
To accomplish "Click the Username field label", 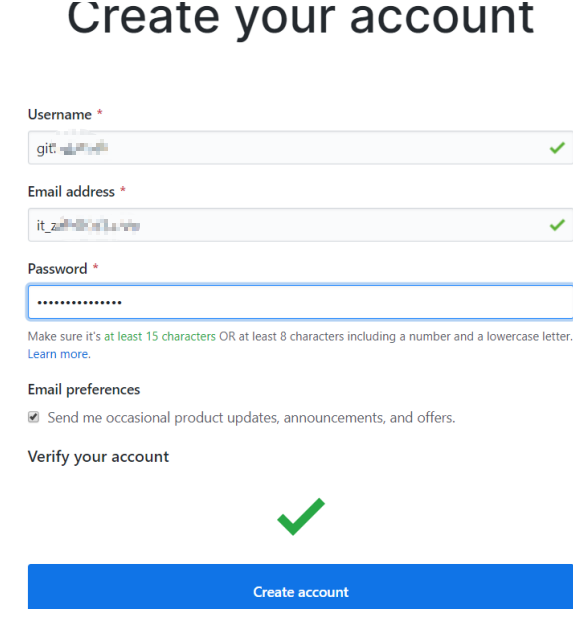I will [60, 115].
